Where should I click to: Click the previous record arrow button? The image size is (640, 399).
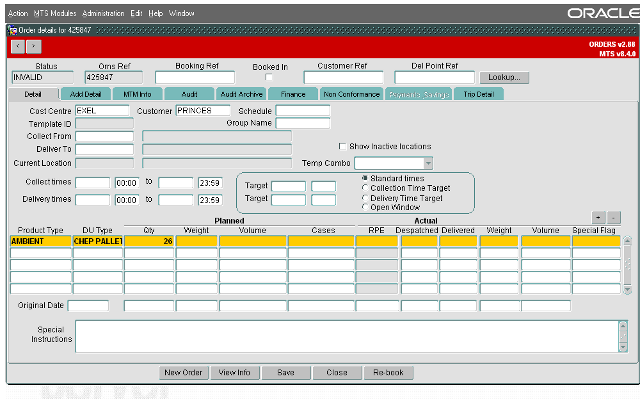tap(18, 47)
